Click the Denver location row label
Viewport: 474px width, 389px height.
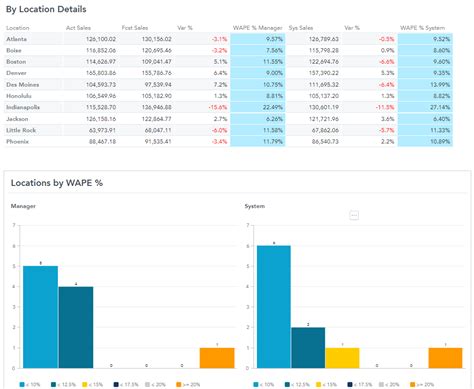(x=16, y=73)
